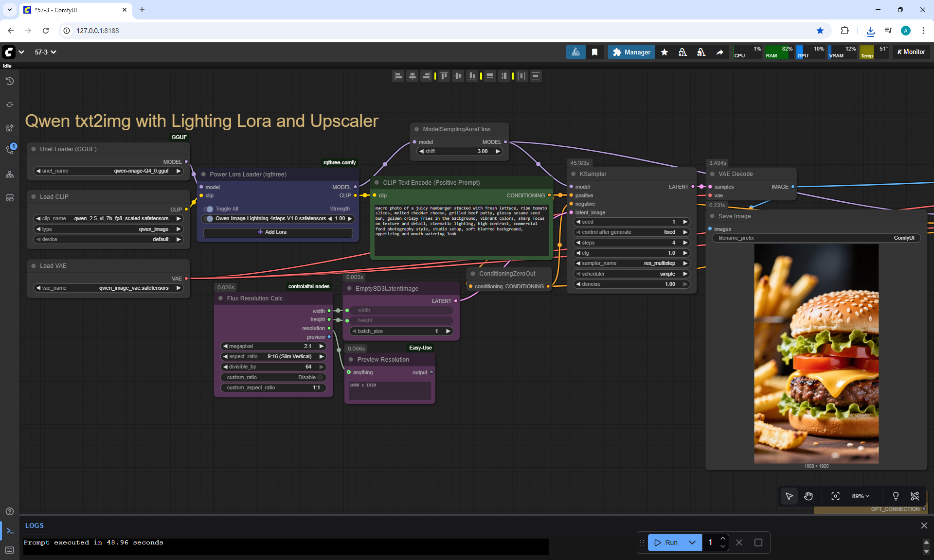Click the generated hamburger image preview
The height and width of the screenshot is (560, 934).
point(816,353)
